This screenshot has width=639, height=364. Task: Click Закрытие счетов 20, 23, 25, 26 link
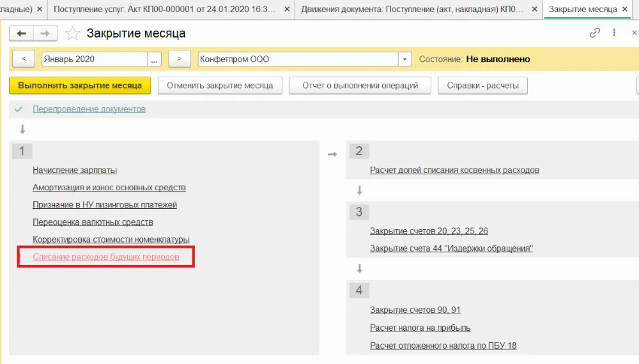coord(429,231)
